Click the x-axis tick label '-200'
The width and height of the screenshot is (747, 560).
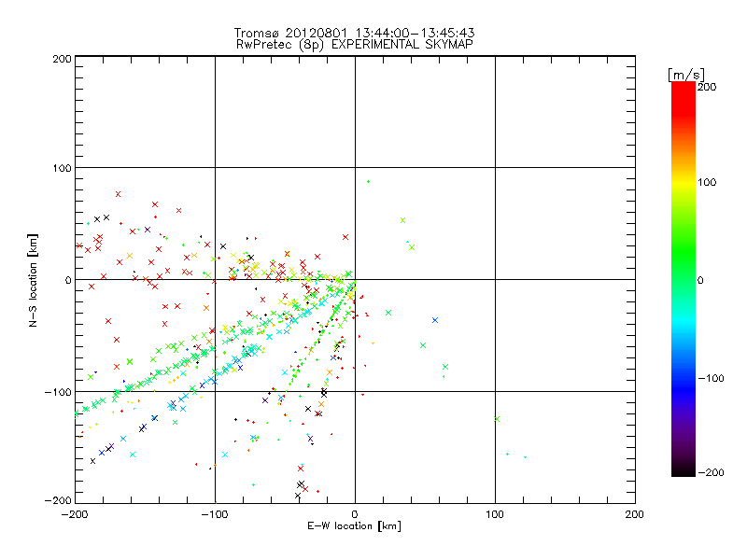[75, 514]
